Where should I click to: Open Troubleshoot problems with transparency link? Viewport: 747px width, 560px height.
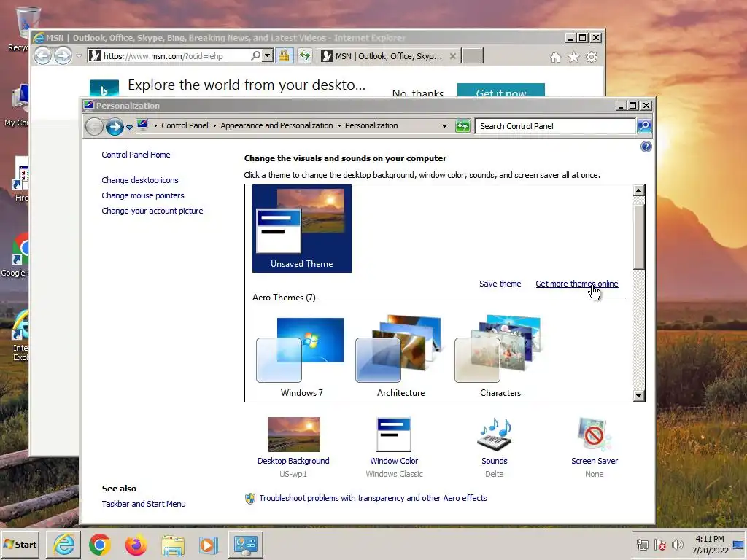pyautogui.click(x=373, y=498)
